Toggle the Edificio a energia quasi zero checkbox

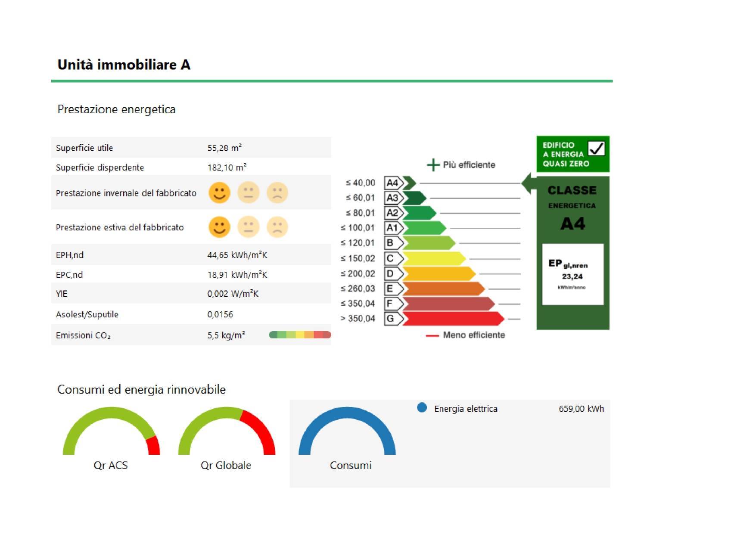point(596,149)
